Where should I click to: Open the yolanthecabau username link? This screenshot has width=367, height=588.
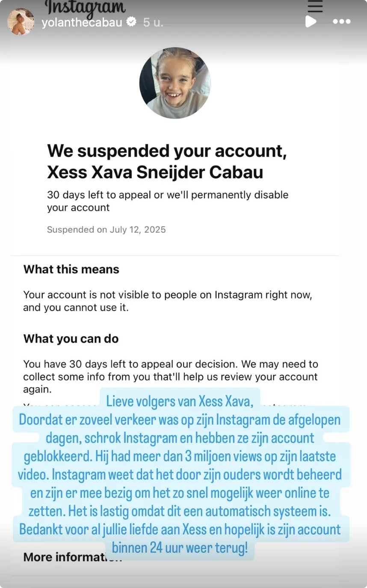coord(82,22)
